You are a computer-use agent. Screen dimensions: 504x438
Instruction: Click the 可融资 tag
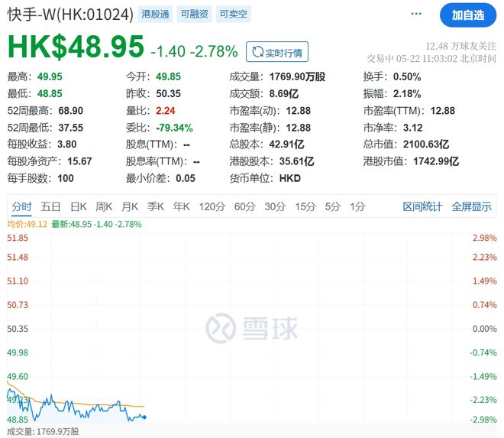click(x=193, y=15)
